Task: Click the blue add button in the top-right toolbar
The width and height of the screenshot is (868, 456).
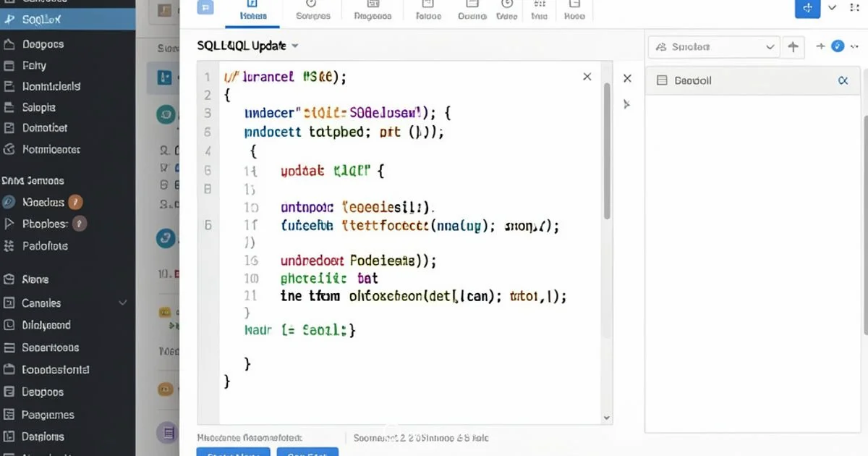Action: coord(807,9)
